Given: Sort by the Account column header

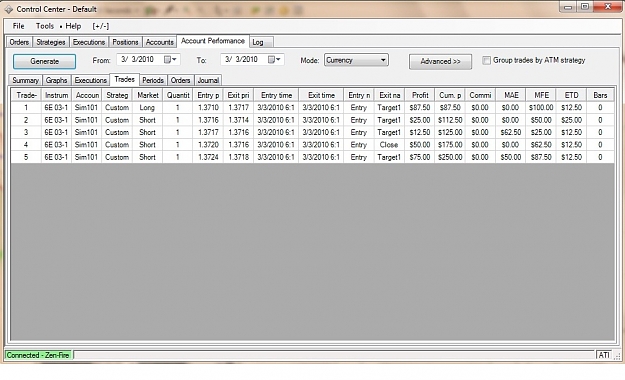Looking at the screenshot, I should [x=87, y=95].
